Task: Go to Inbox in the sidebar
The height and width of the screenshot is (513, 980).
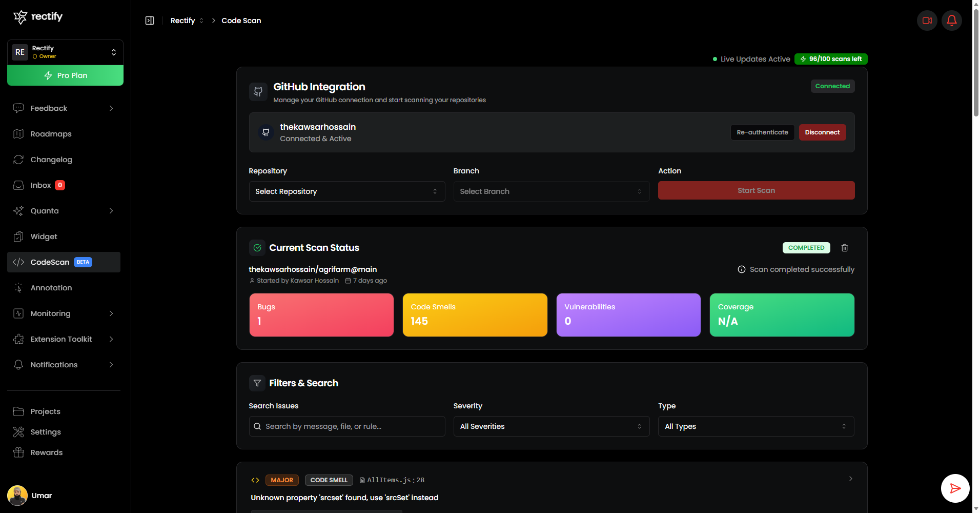Action: click(64, 185)
